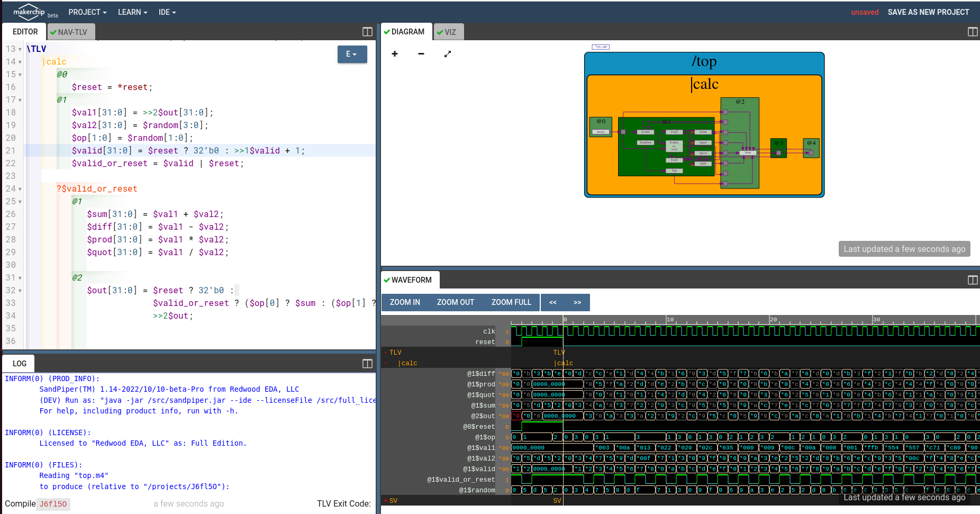Image resolution: width=980 pixels, height=514 pixels.
Task: Click the Diagram pane split layout icon
Action: pyautogui.click(x=973, y=32)
